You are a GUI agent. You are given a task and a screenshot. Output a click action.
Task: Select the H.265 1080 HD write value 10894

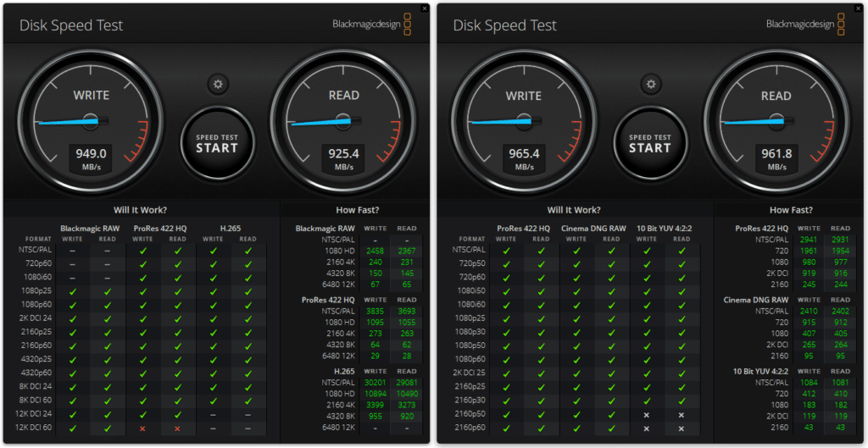375,394
